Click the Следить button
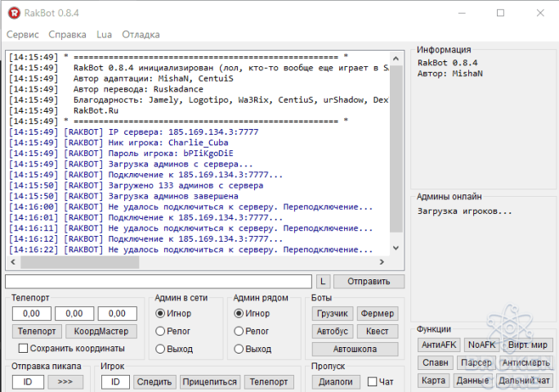Viewport: 559px width, 392px height. coord(154,382)
